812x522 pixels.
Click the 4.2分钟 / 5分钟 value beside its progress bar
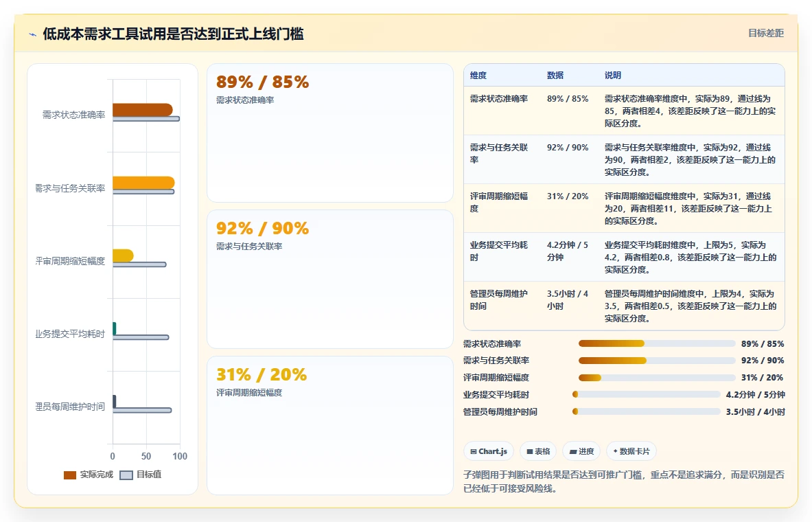[x=755, y=394]
